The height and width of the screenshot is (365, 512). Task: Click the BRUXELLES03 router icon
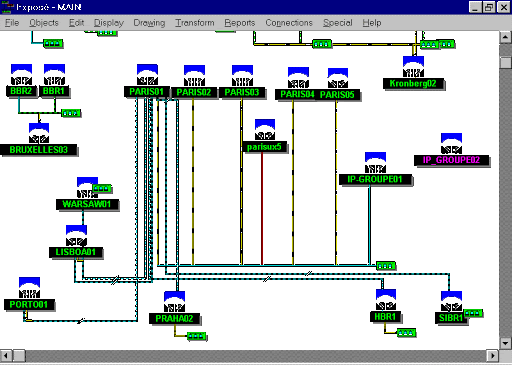coord(39,133)
